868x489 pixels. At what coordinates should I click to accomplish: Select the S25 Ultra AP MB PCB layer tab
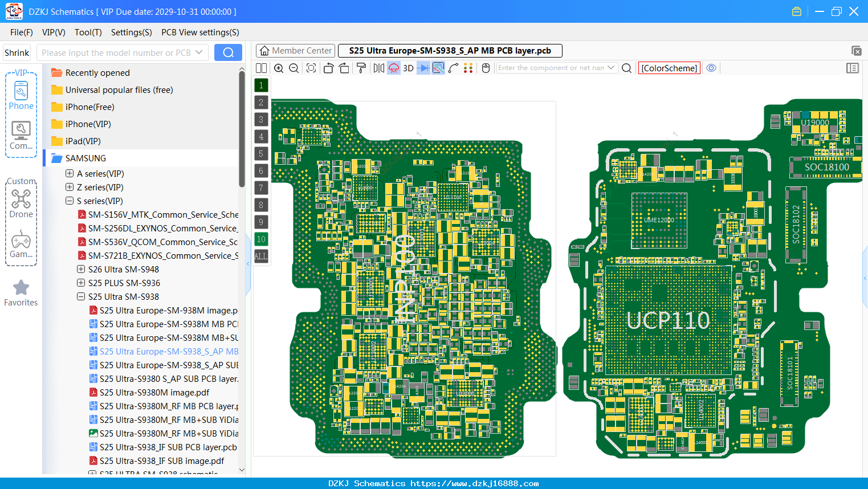click(x=450, y=51)
